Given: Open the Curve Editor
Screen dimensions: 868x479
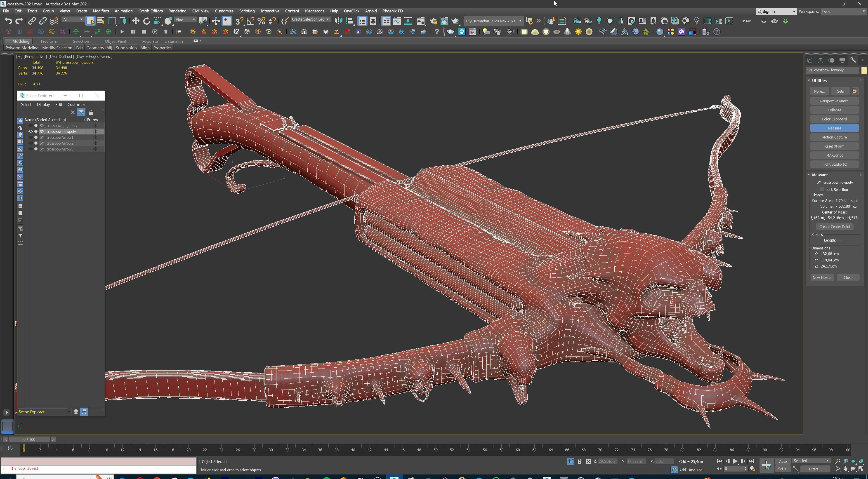Looking at the screenshot, I should (x=397, y=21).
